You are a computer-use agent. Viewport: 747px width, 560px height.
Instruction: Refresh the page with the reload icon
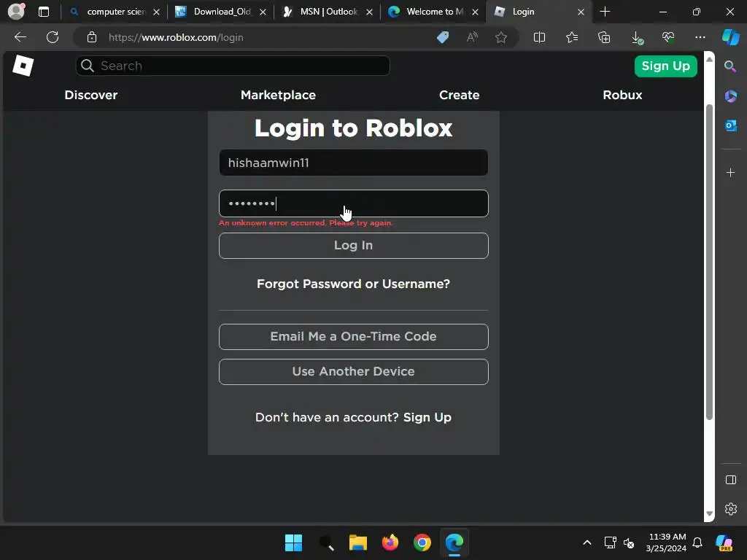coord(53,37)
